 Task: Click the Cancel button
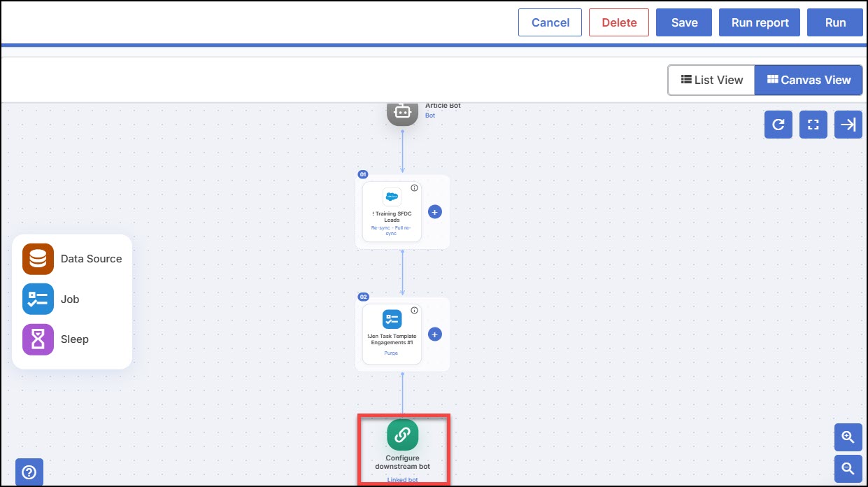550,22
